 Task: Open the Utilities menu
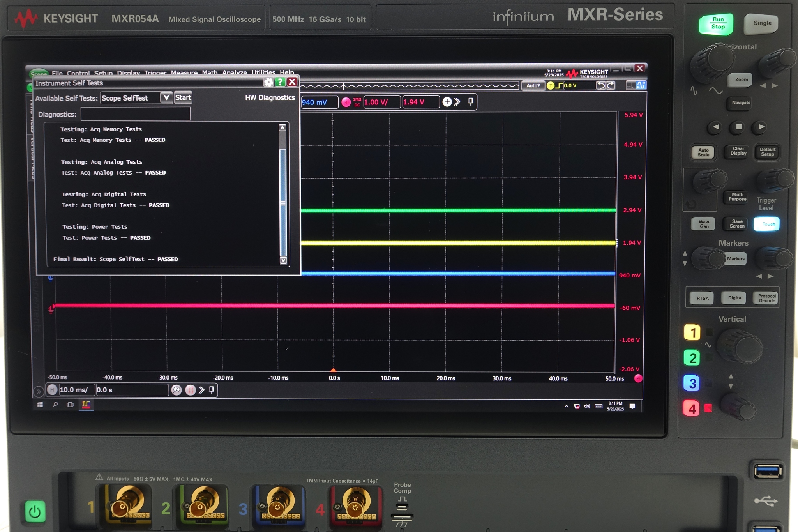pos(263,72)
